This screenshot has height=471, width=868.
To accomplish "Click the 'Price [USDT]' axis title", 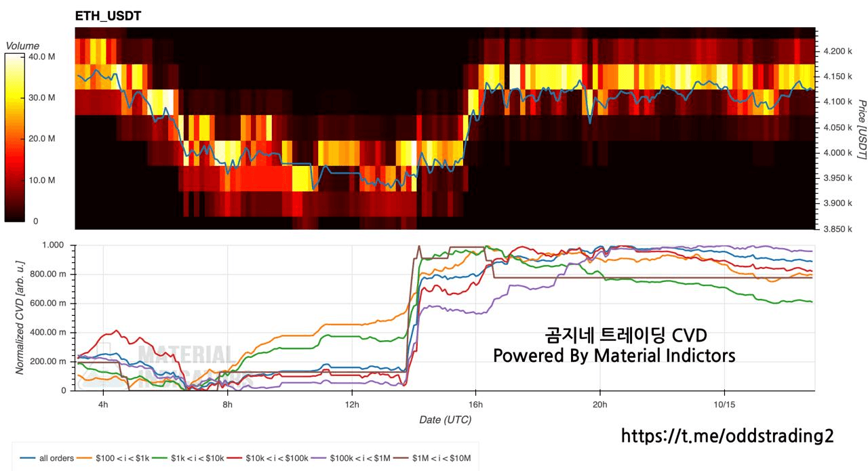I will click(862, 129).
